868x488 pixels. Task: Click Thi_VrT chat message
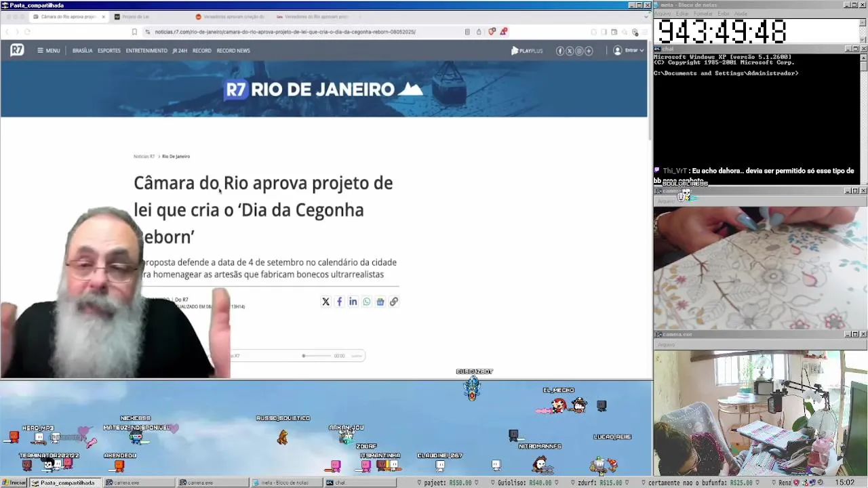pos(755,176)
